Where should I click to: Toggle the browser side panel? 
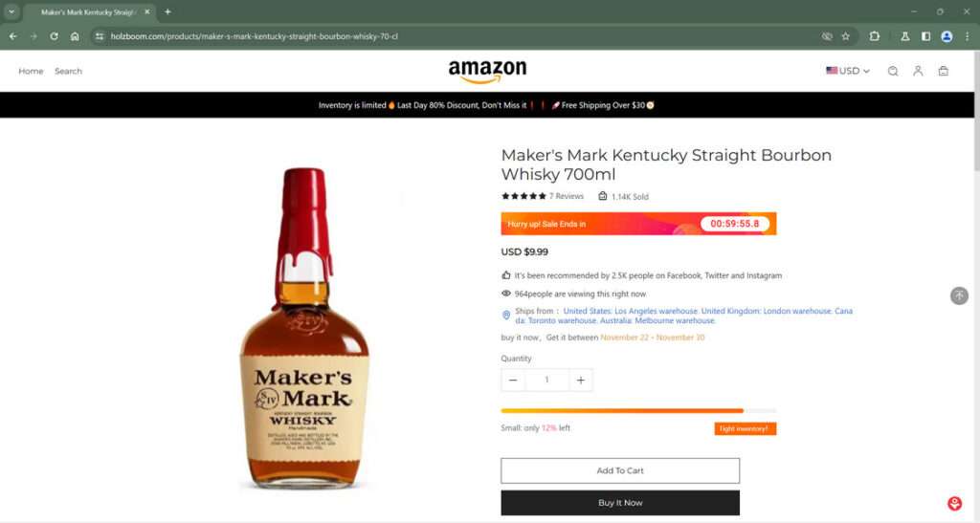[x=925, y=36]
